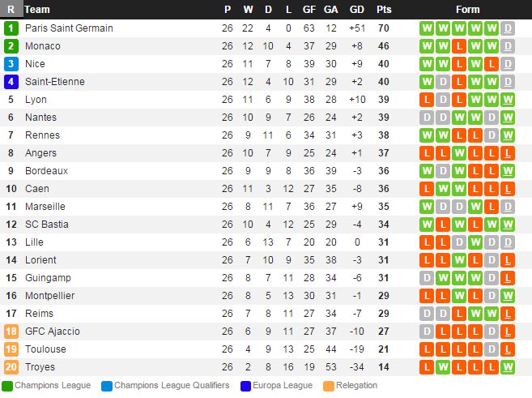The image size is (532, 398).
Task: Click Monaco's red L form box
Action: click(459, 46)
